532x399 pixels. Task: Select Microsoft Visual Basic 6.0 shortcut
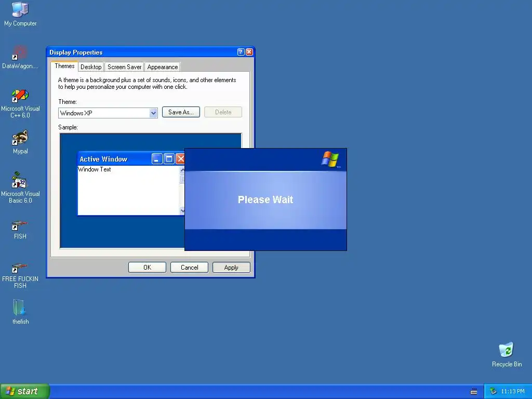click(x=20, y=188)
